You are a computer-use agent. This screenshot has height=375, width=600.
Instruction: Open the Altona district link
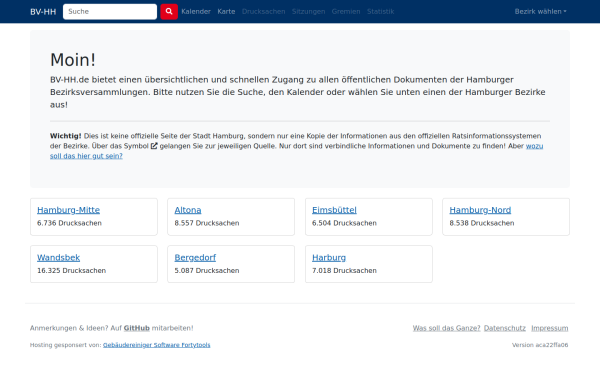188,210
